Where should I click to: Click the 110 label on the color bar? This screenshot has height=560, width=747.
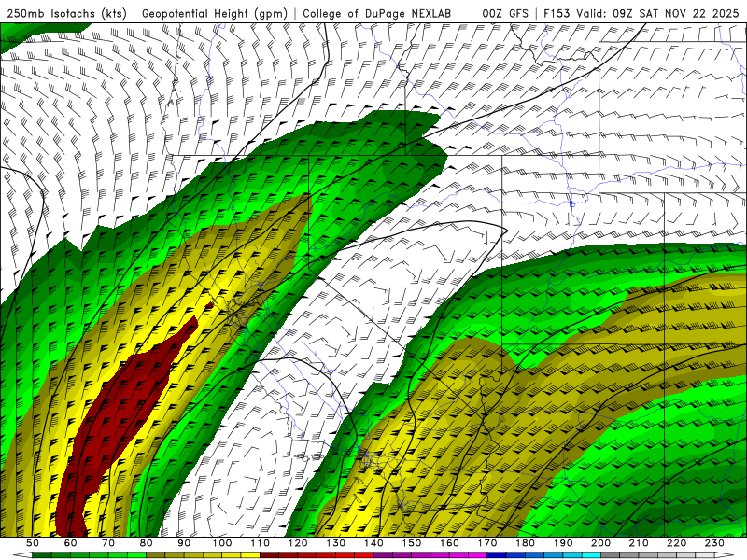point(261,543)
